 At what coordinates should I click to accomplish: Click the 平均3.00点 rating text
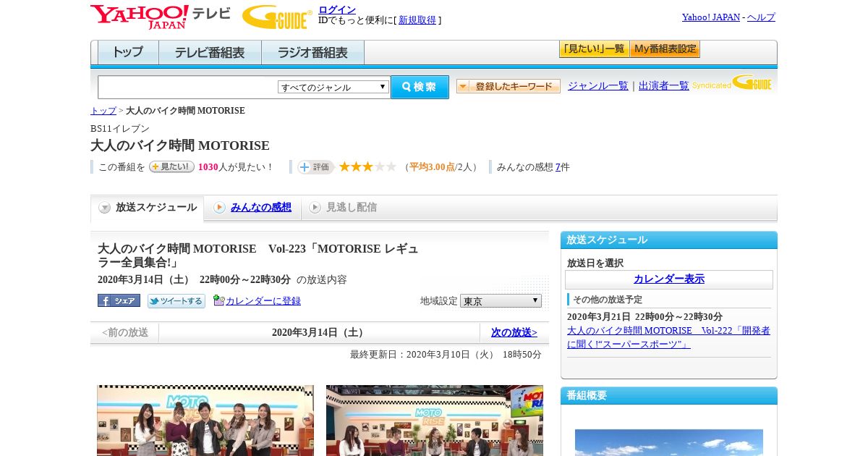coord(432,166)
